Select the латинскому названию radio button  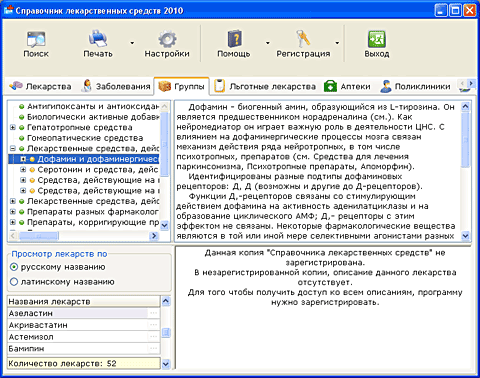click(x=14, y=282)
